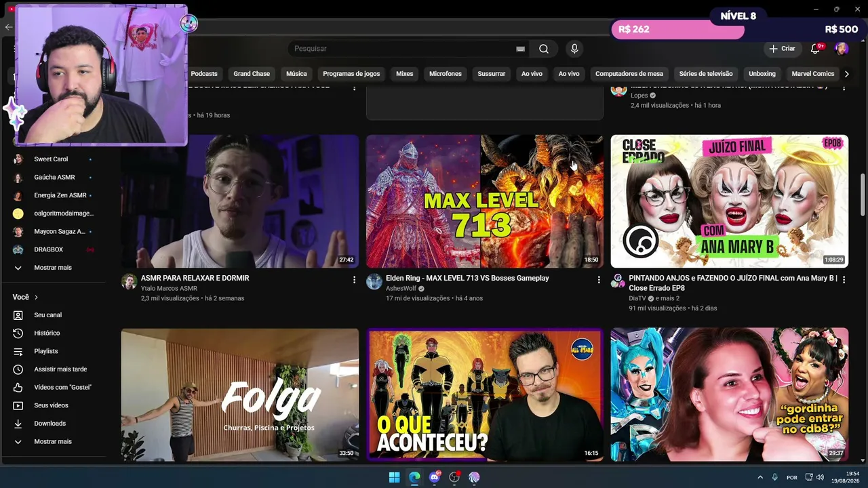Switch to the Mixes chip
The width and height of the screenshot is (868, 488).
point(405,74)
